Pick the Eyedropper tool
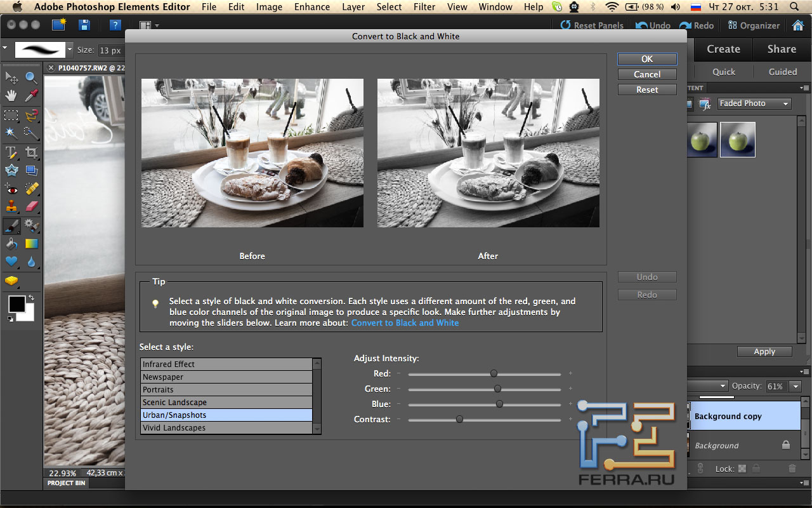Image resolution: width=812 pixels, height=508 pixels. [31, 96]
